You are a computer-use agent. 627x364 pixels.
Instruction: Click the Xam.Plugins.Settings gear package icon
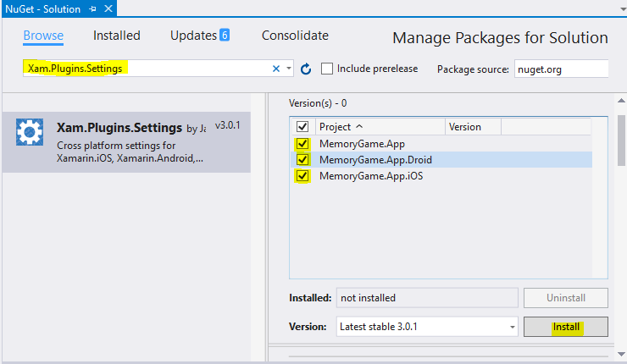click(30, 132)
